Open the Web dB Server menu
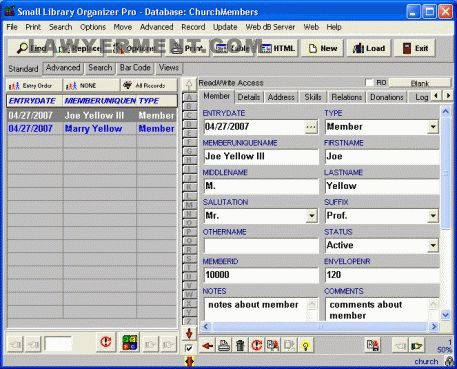 (270, 27)
